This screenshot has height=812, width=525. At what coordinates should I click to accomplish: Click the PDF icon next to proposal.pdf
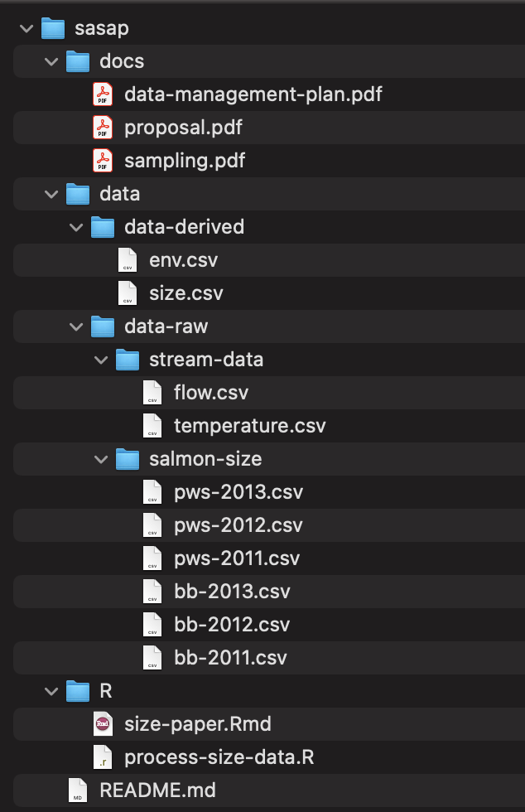pyautogui.click(x=103, y=128)
